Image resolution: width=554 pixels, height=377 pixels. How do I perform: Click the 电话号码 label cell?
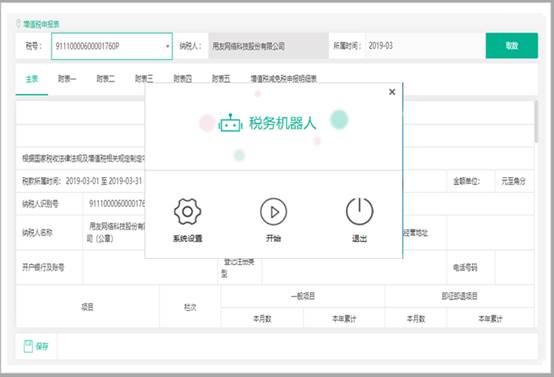tap(471, 267)
